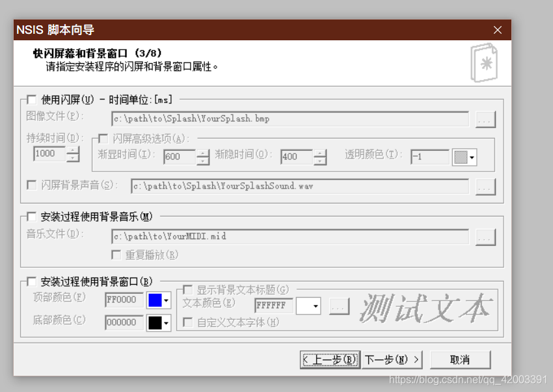This screenshot has width=553, height=392.
Task: Click the blue top color swatch
Action: point(155,300)
